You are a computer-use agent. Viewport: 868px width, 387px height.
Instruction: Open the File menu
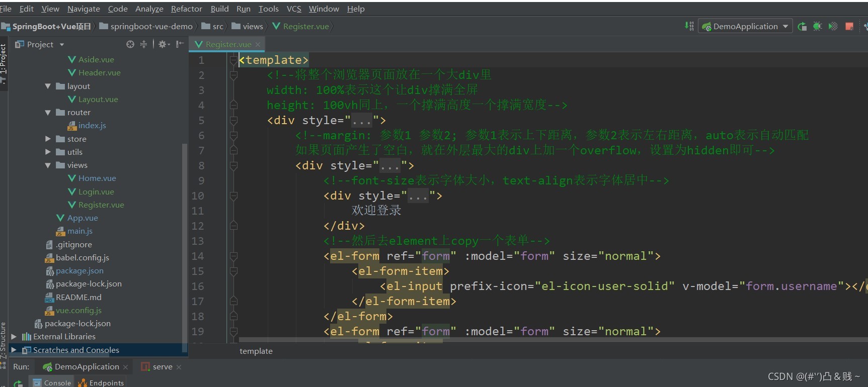click(6, 9)
